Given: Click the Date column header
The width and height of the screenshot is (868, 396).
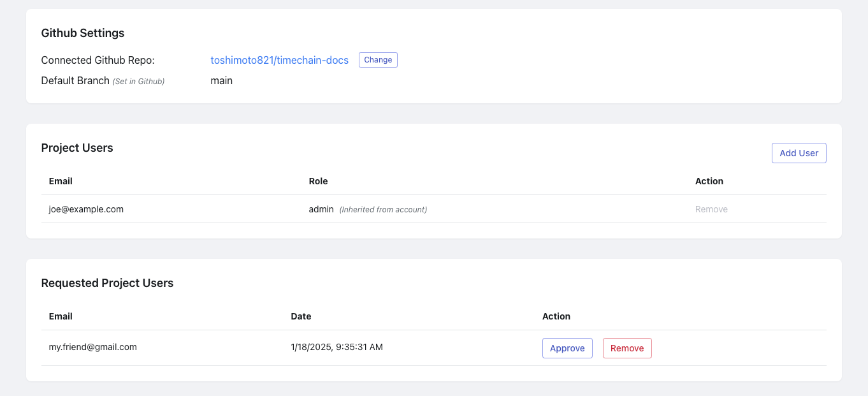Looking at the screenshot, I should point(301,316).
